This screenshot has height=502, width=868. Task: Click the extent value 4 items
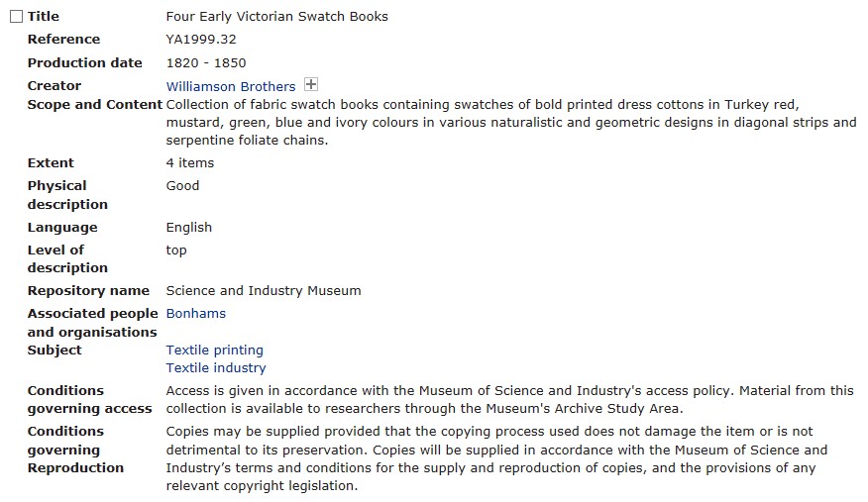pos(189,163)
